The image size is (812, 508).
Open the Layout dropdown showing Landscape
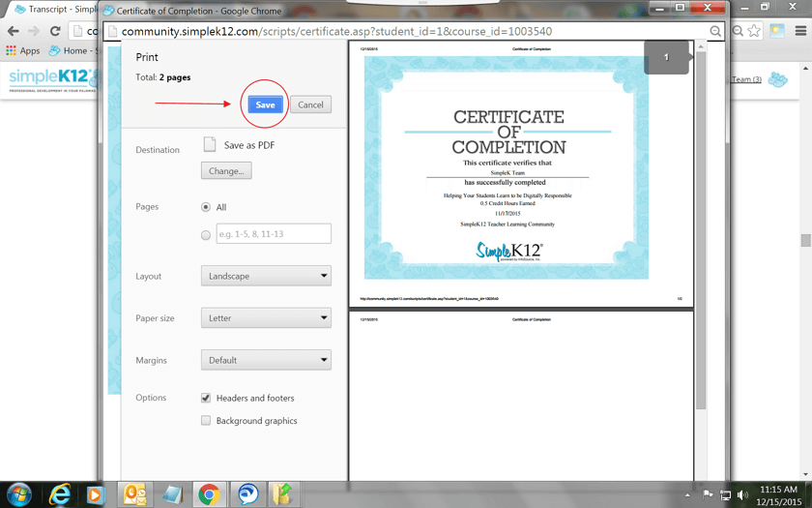[x=266, y=276]
